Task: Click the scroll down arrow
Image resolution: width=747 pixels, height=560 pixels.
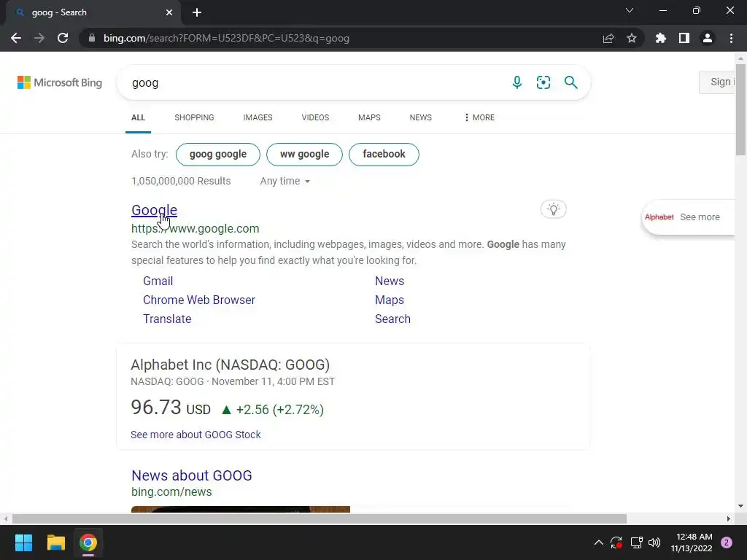Action: tap(741, 506)
